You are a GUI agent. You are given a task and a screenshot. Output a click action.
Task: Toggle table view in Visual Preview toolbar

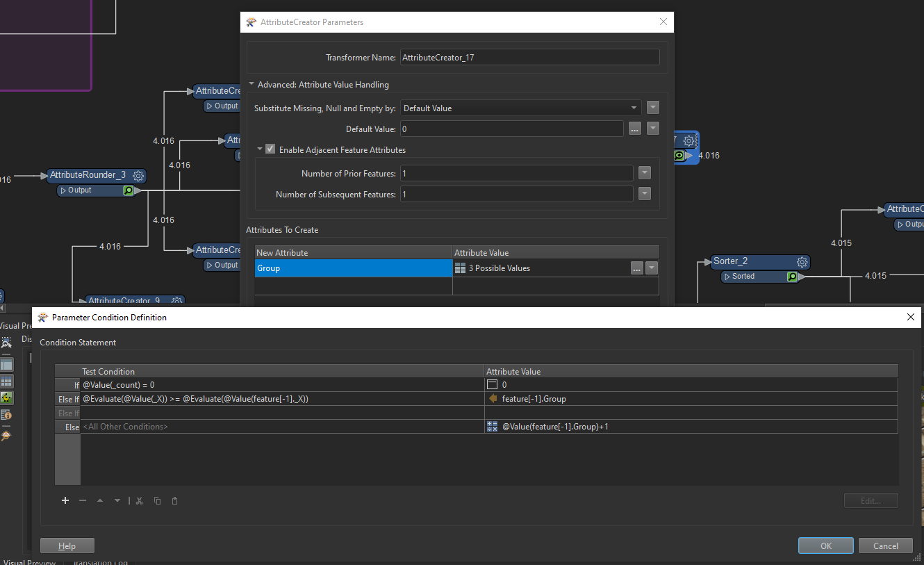[6, 364]
